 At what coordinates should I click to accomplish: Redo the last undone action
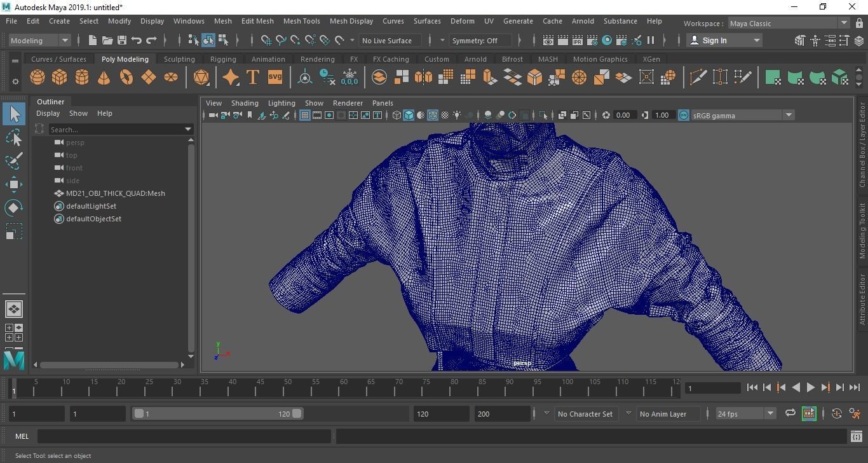point(151,41)
